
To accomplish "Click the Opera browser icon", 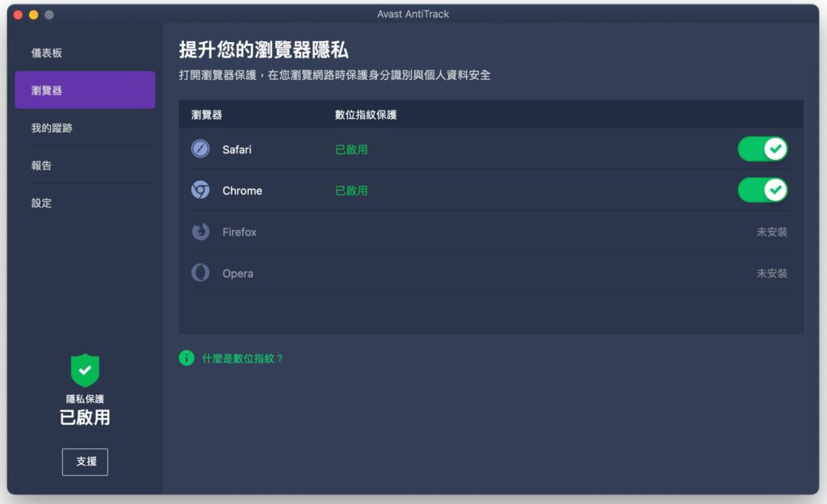I will pos(200,272).
